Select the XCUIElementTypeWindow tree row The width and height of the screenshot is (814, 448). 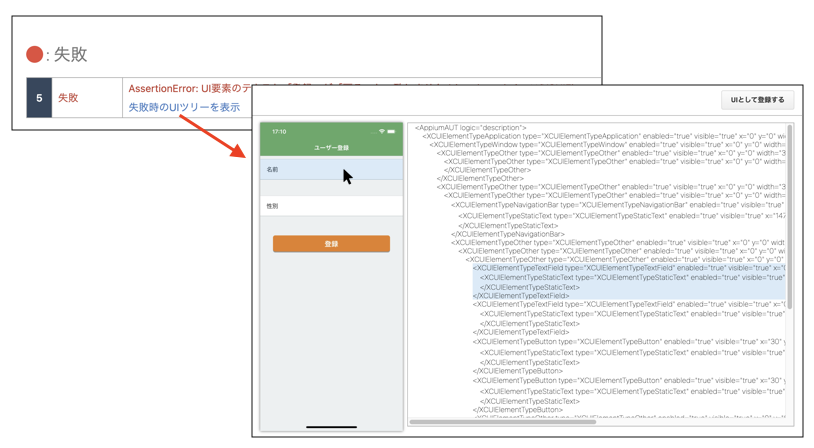(607, 144)
